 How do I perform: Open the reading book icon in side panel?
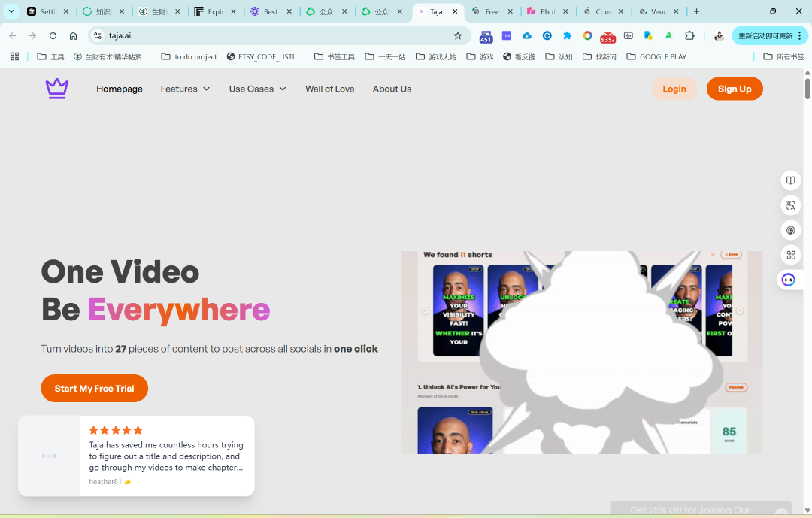click(790, 180)
